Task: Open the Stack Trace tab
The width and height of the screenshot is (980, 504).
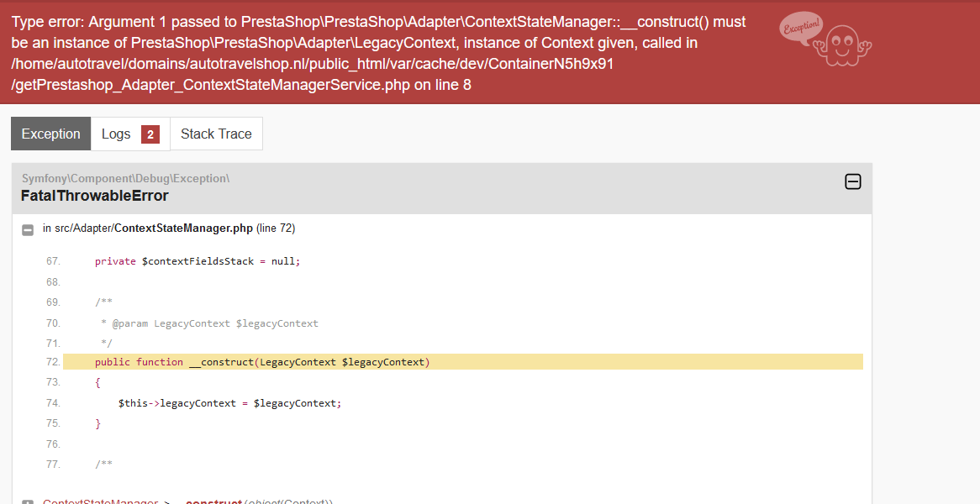Action: pyautogui.click(x=216, y=134)
